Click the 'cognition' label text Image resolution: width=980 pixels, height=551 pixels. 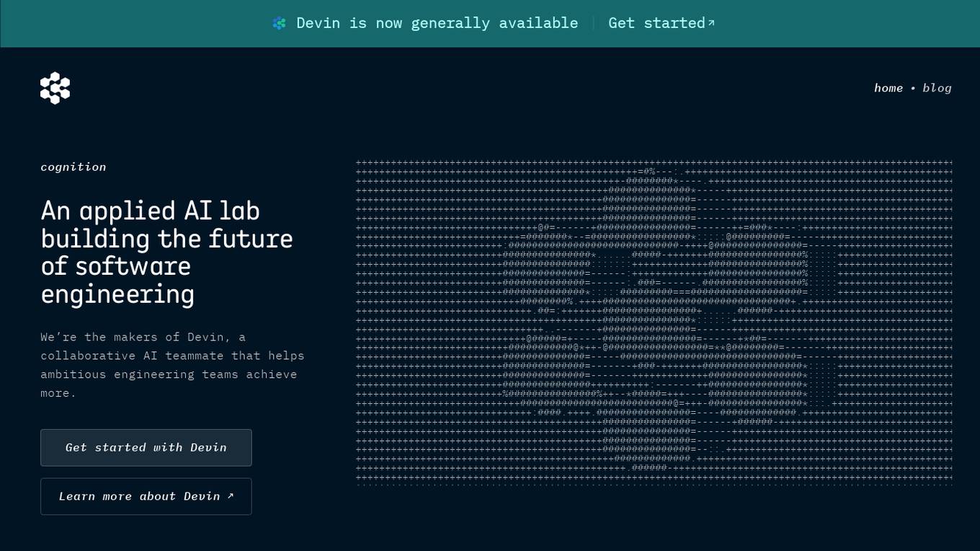[73, 167]
